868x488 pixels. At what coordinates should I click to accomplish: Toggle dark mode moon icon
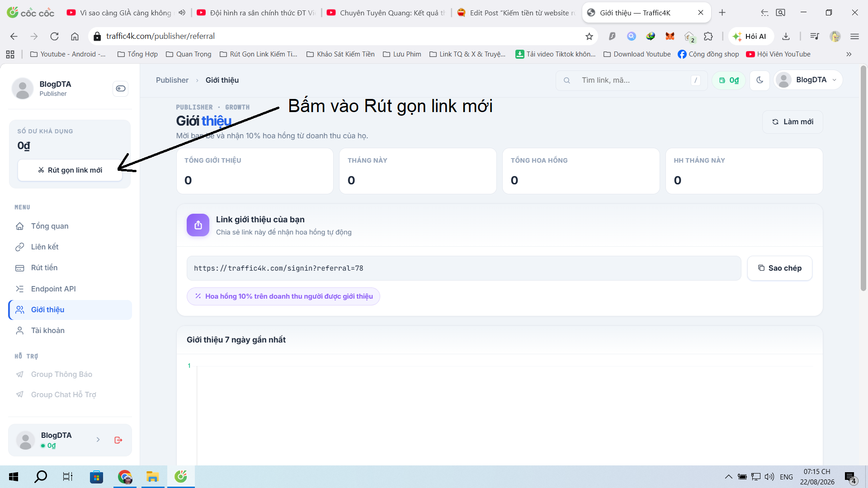tap(760, 80)
